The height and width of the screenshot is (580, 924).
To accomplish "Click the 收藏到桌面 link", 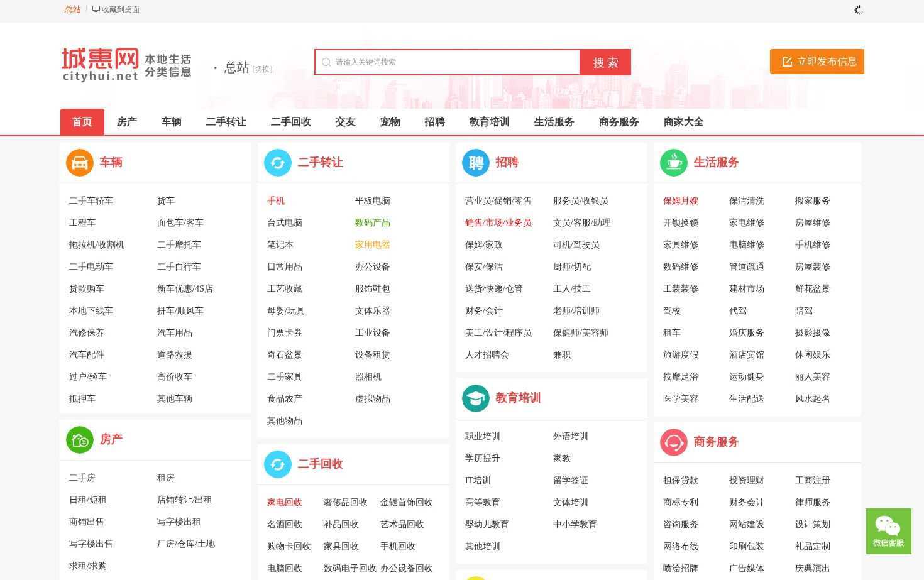I will [121, 9].
